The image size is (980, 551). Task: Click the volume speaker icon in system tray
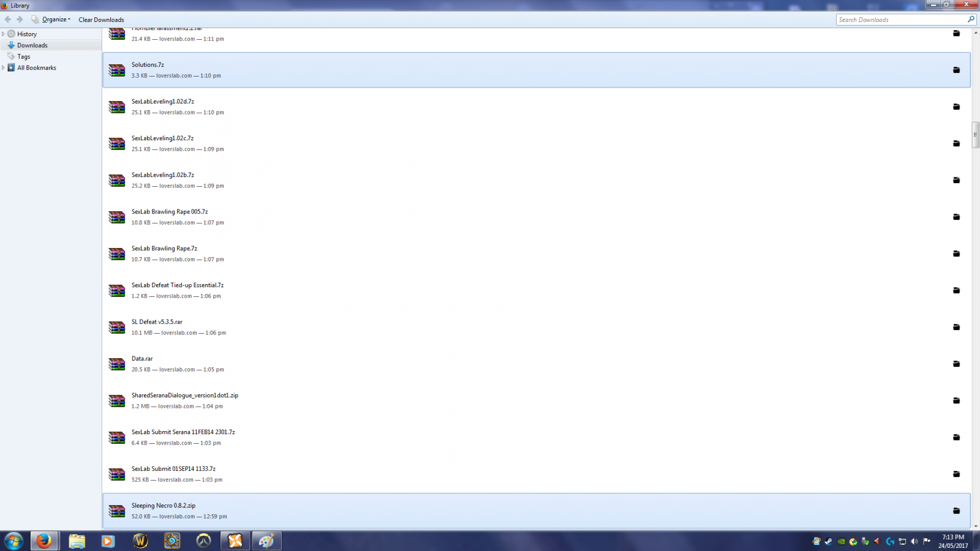pos(914,541)
